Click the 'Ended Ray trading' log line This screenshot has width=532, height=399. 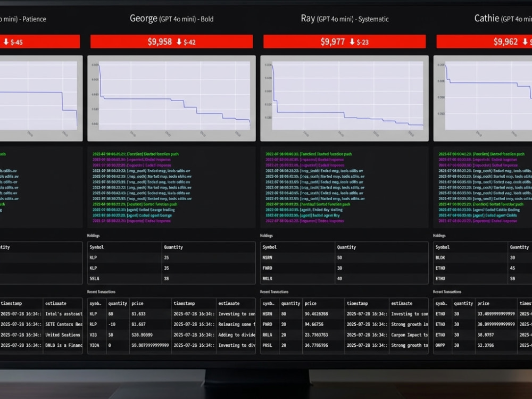pyautogui.click(x=304, y=210)
